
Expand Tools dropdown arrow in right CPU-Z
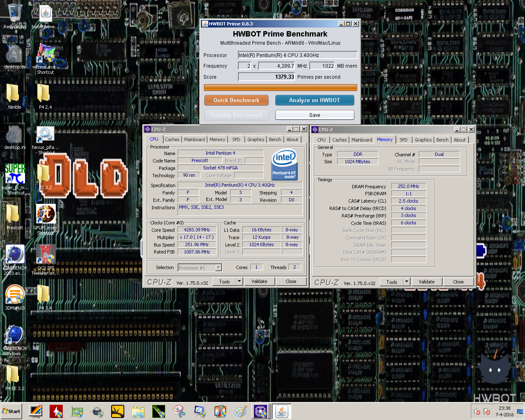(406, 282)
